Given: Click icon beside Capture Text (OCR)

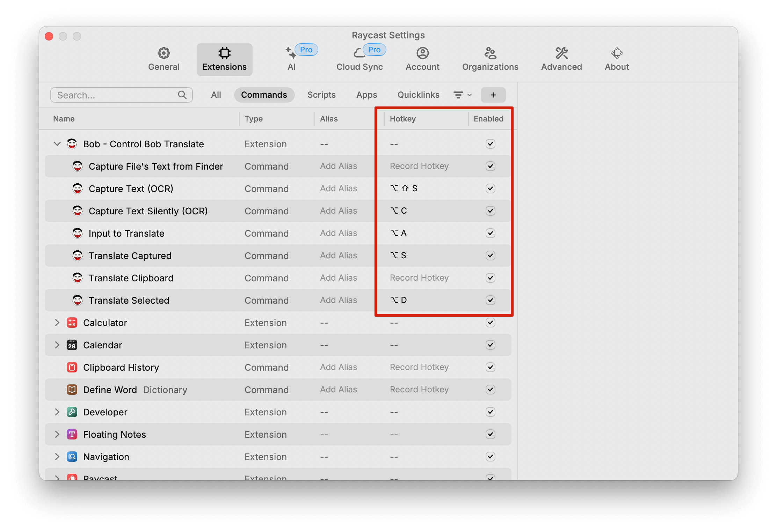Looking at the screenshot, I should click(x=78, y=189).
